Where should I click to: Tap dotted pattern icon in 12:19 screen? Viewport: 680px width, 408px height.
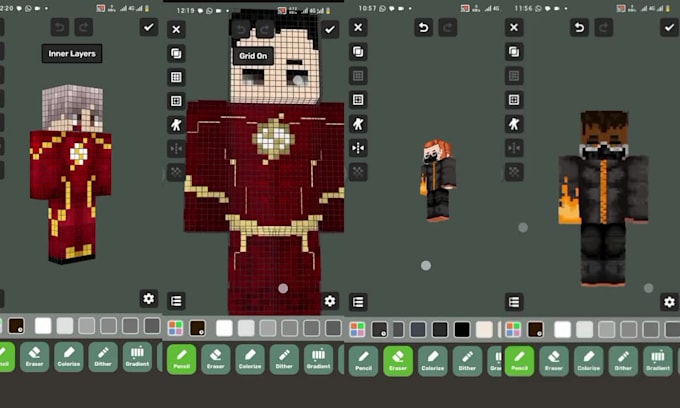(x=176, y=172)
